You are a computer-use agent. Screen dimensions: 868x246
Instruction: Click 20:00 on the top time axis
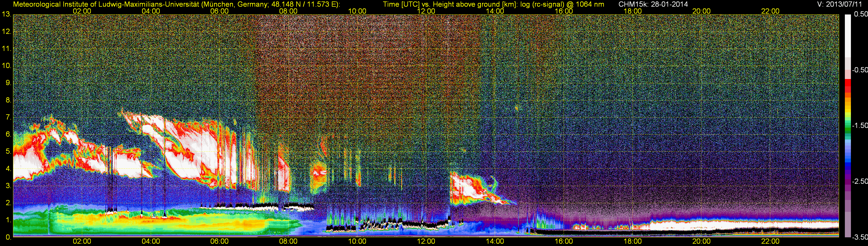[701, 11]
